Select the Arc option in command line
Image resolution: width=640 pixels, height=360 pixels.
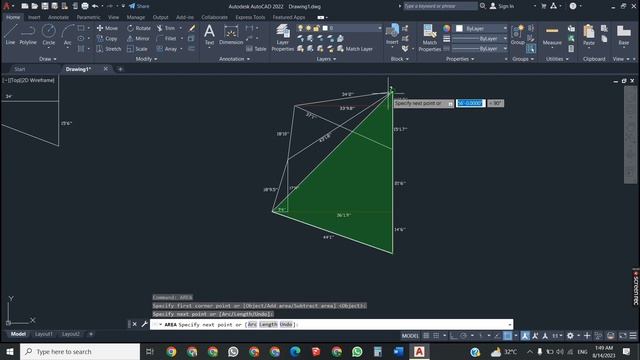[x=252, y=324]
